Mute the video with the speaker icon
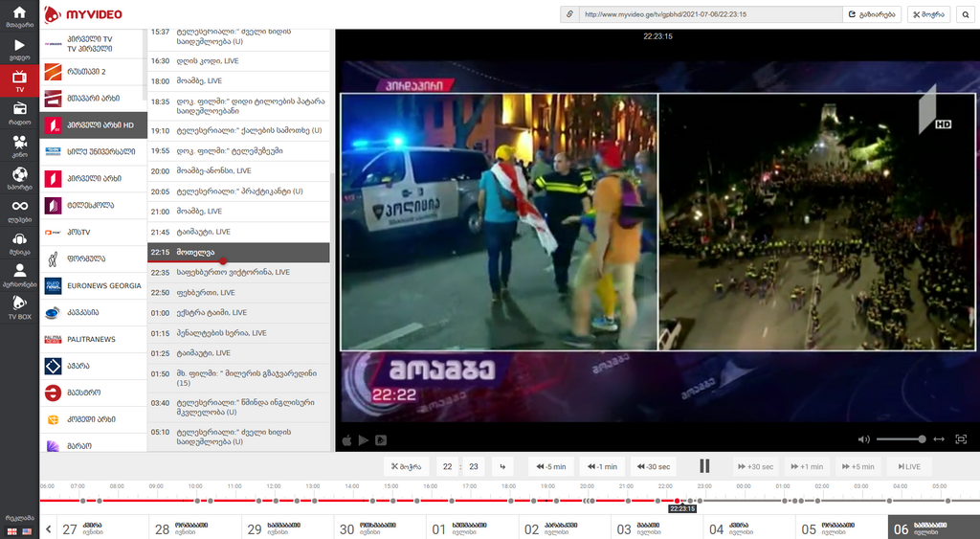 coord(863,439)
